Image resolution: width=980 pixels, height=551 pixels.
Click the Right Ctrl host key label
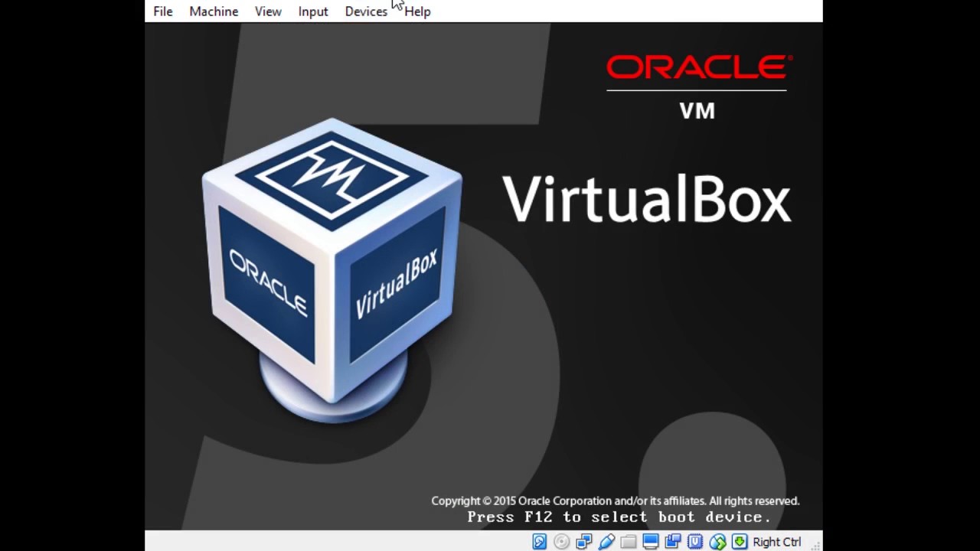(x=777, y=542)
